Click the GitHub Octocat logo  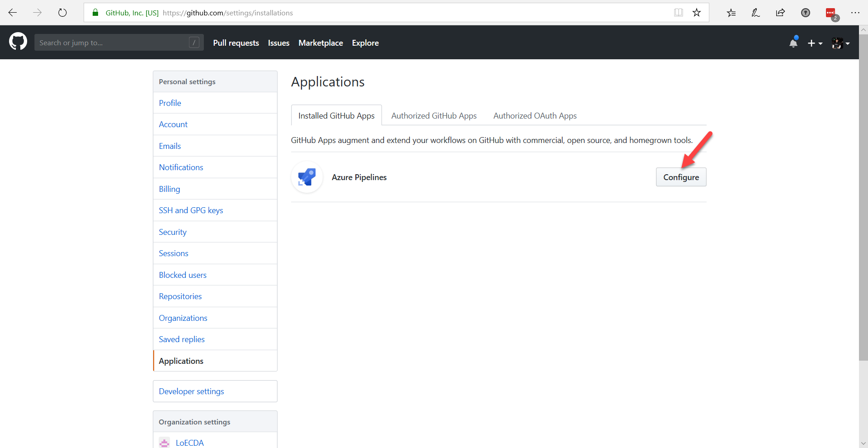18,42
